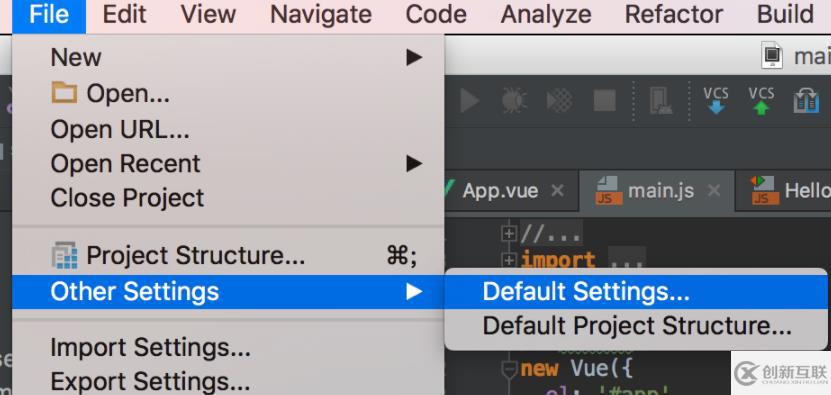Close the main.js editor tab
831x395 pixels.
click(714, 190)
